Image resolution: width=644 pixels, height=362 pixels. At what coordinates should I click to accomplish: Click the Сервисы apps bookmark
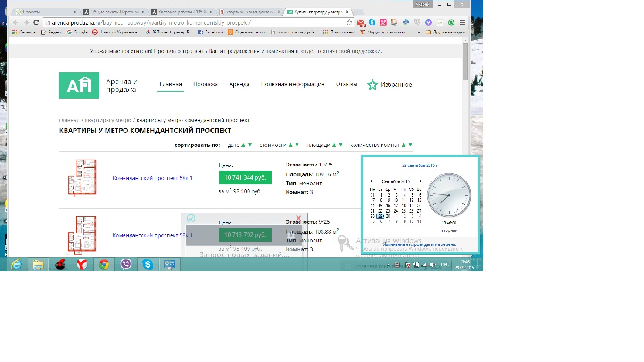25,32
